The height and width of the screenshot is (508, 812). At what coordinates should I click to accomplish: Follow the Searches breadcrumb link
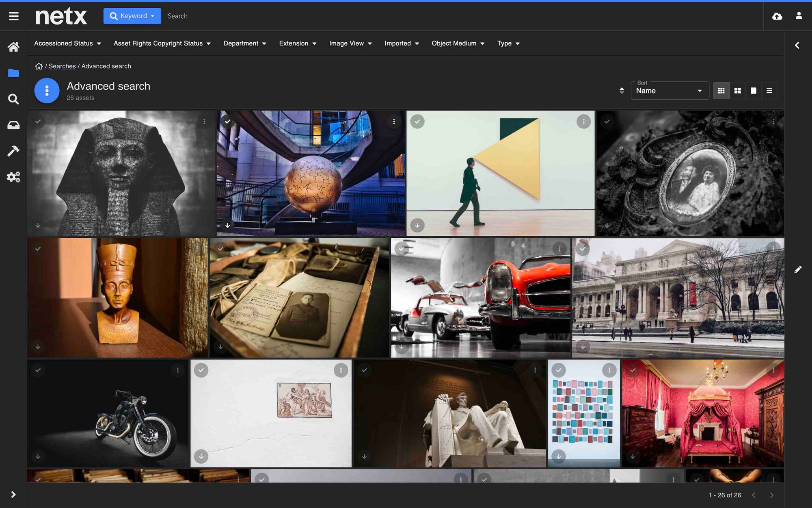coord(62,66)
